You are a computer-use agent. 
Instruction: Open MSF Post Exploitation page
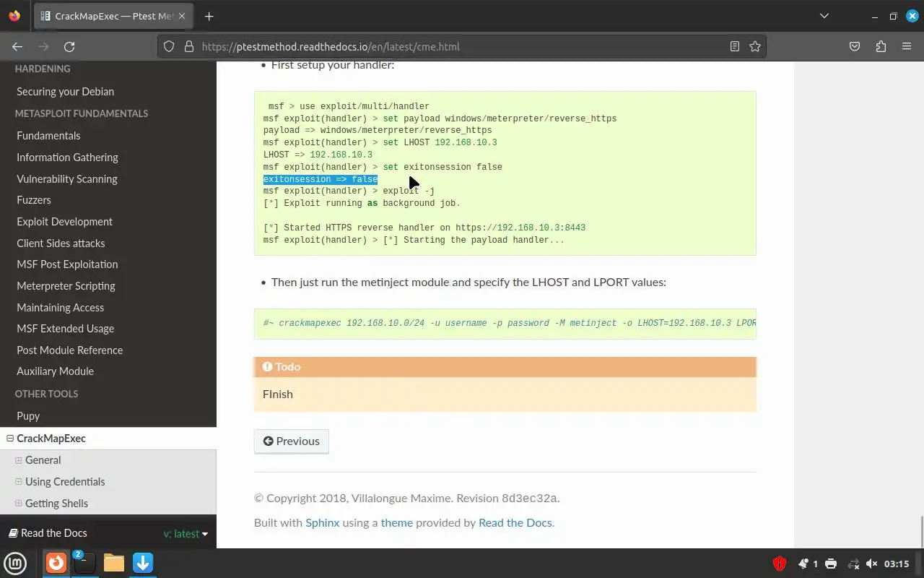pyautogui.click(x=67, y=264)
